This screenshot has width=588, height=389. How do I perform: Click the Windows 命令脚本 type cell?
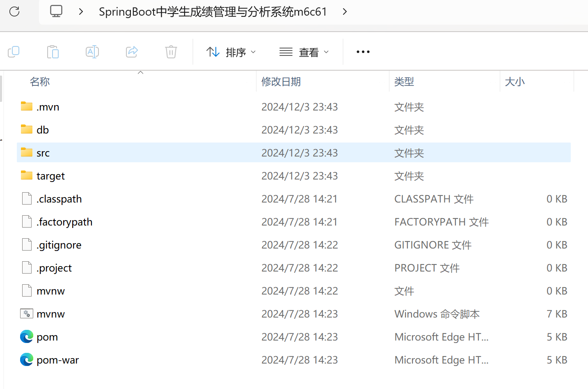437,314
